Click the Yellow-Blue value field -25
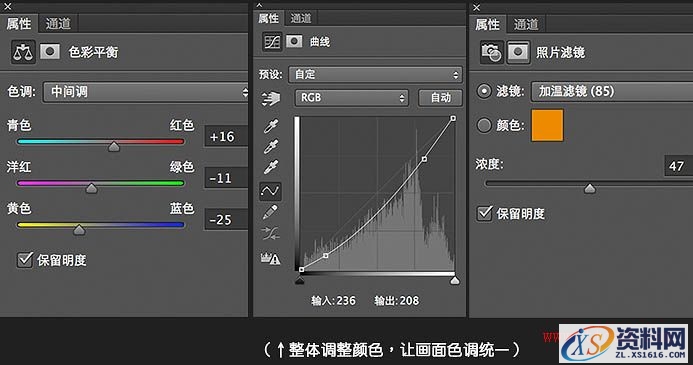 coord(226,220)
